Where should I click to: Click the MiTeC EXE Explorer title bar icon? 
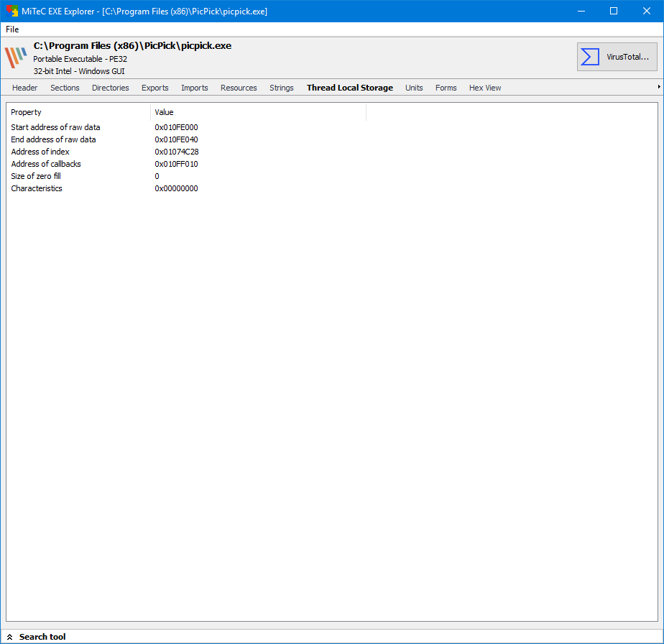11,11
